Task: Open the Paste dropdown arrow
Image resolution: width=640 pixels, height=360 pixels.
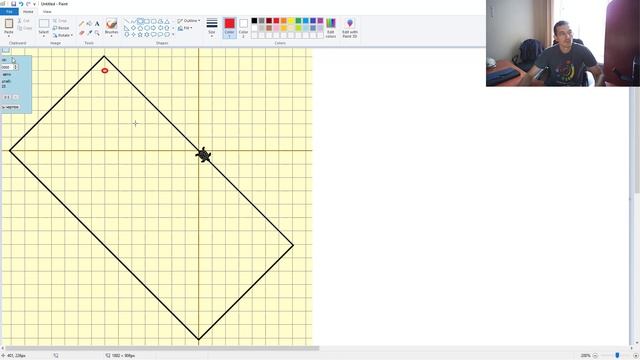Action: tap(9, 36)
